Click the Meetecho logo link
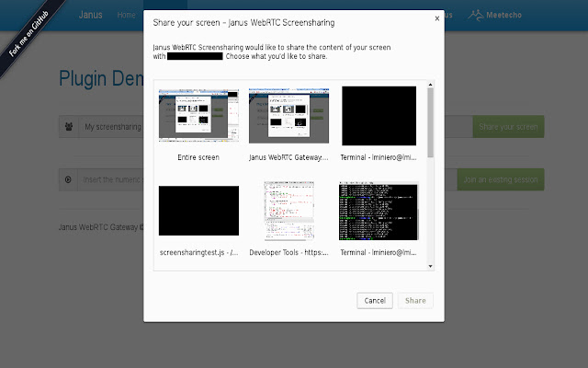Viewport: 588px width, 368px height. pos(494,15)
